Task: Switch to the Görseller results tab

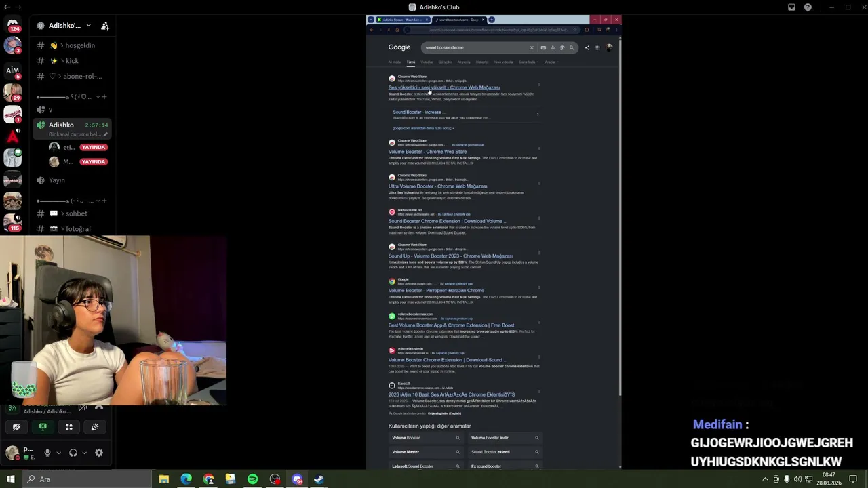Action: [445, 62]
